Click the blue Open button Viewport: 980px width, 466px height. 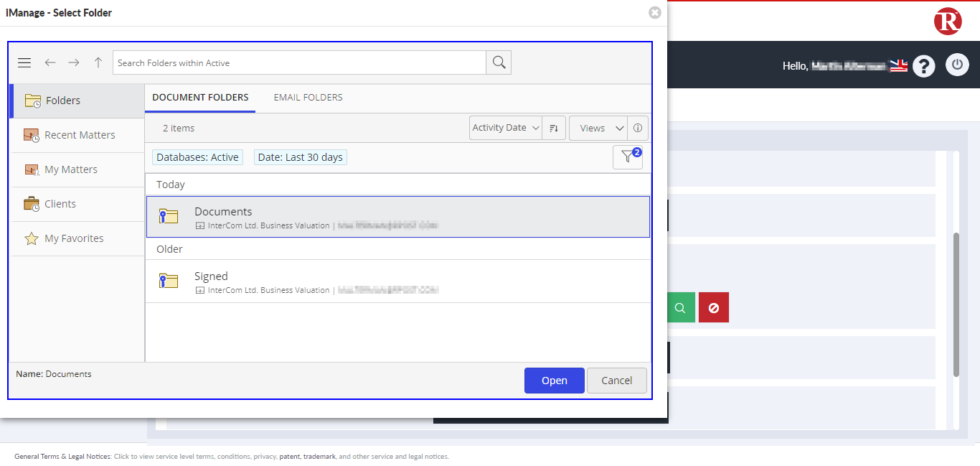(x=554, y=381)
